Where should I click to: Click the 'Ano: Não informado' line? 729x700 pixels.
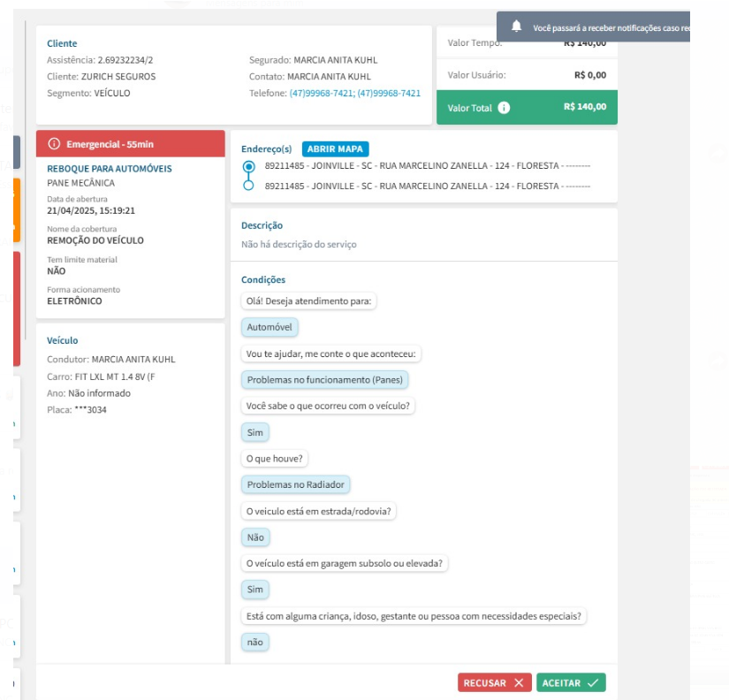(x=88, y=393)
